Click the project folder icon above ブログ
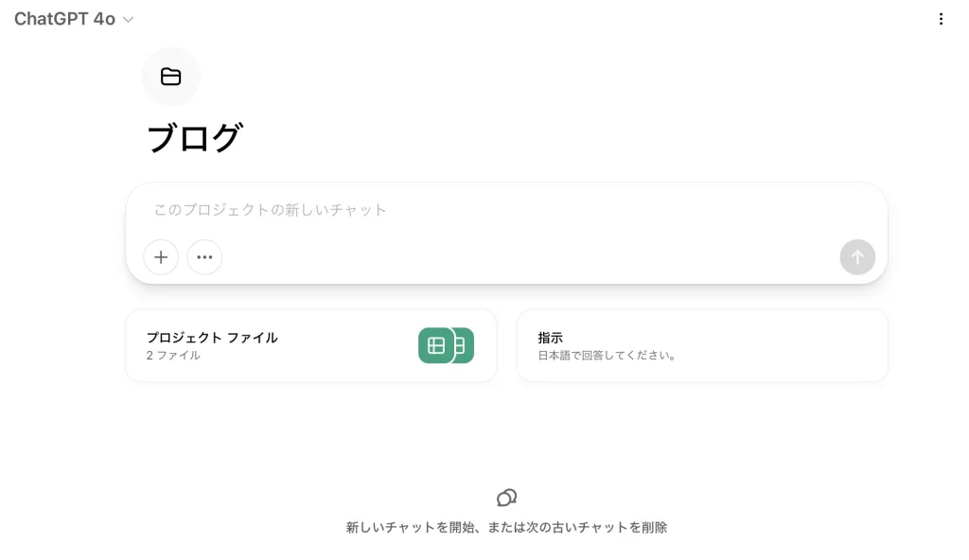 [170, 77]
